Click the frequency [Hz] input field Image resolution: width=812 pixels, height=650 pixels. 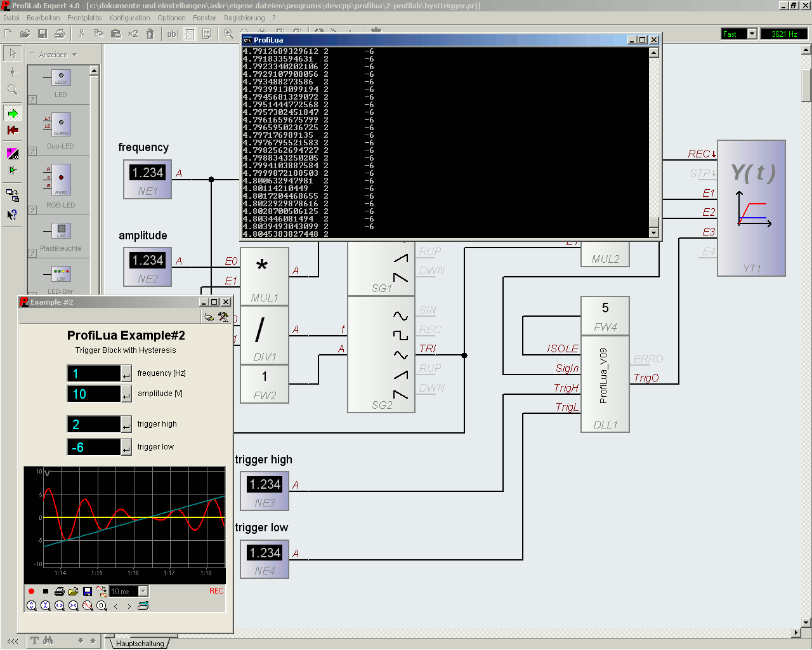click(94, 373)
